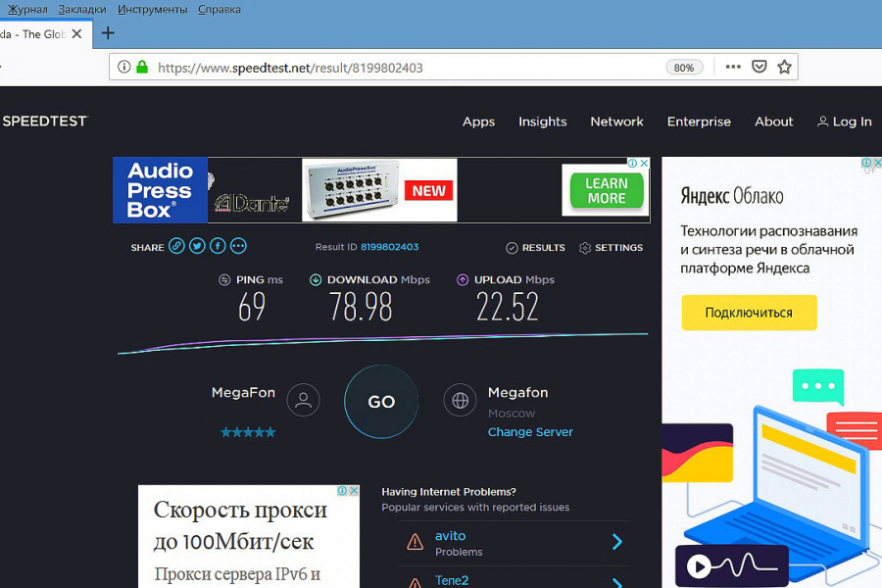This screenshot has height=588, width=882.
Task: Open the Инструменты menu
Action: (152, 10)
